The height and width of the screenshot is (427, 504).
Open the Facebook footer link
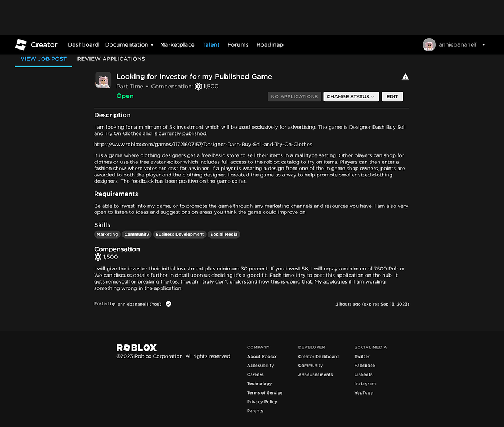(x=365, y=366)
